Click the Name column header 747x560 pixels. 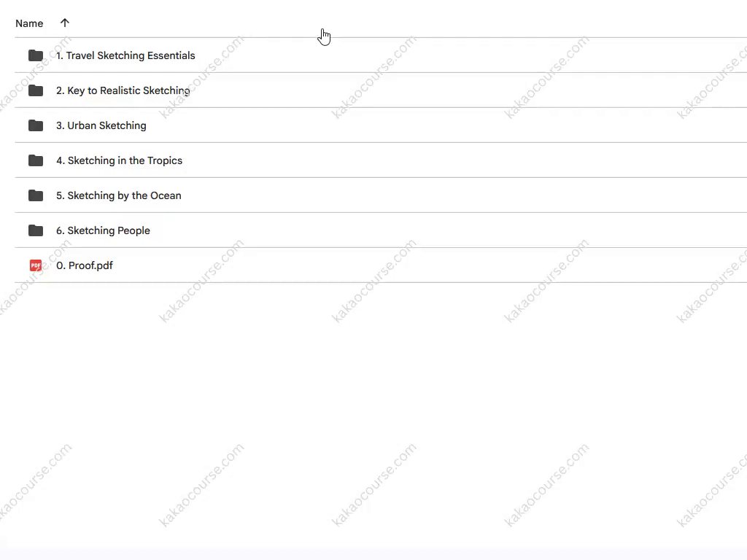[29, 23]
